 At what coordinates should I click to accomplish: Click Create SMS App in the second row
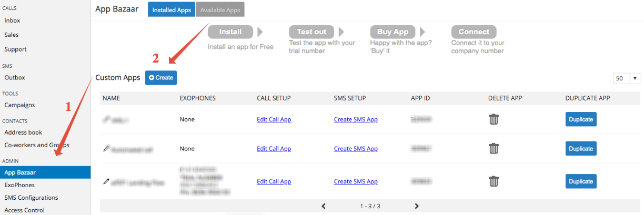click(x=356, y=149)
